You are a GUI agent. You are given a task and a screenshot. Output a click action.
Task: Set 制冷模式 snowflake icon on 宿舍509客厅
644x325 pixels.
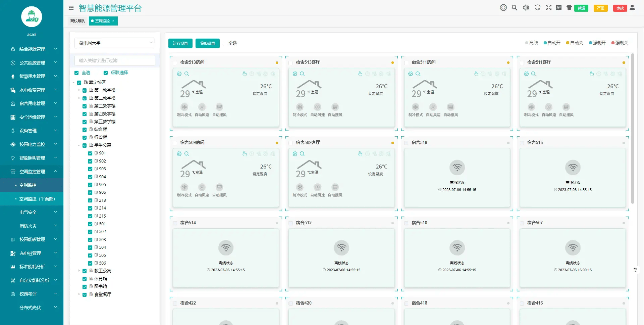pyautogui.click(x=300, y=187)
